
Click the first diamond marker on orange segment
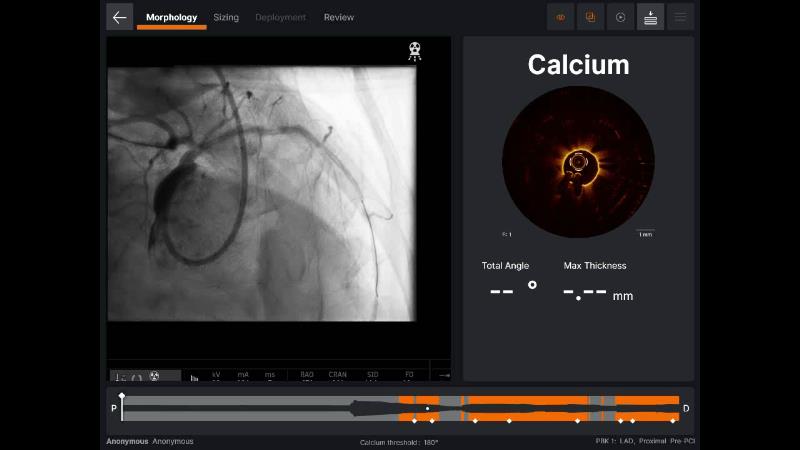point(415,420)
